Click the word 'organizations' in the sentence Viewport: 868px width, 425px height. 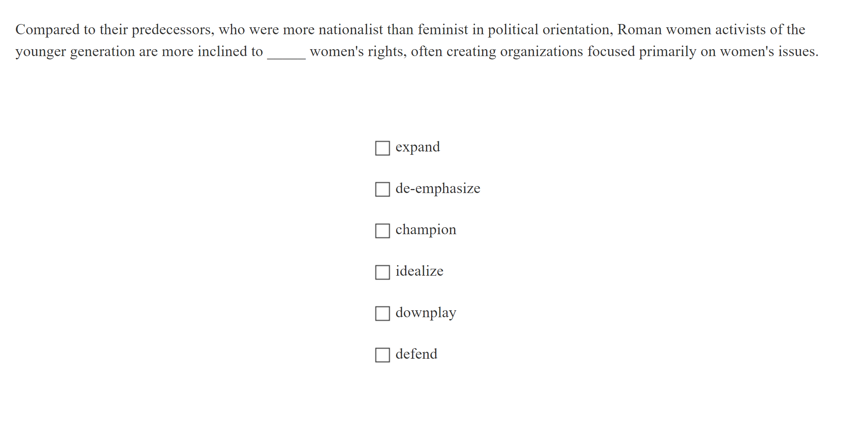[541, 52]
